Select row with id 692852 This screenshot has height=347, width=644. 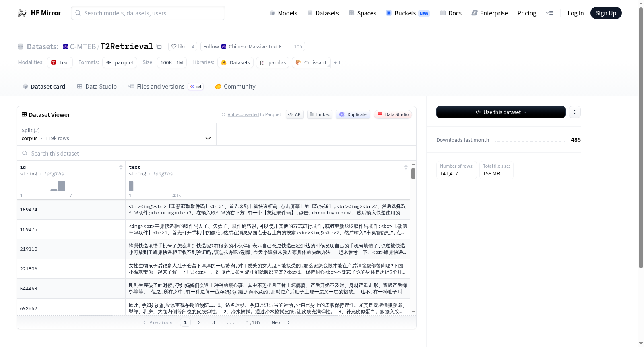point(213,307)
